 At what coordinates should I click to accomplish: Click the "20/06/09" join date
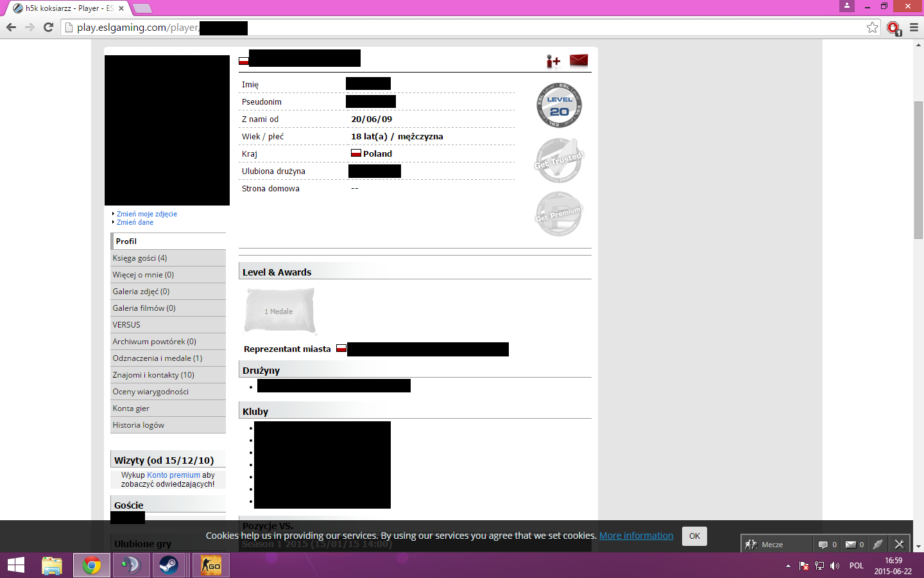click(372, 119)
